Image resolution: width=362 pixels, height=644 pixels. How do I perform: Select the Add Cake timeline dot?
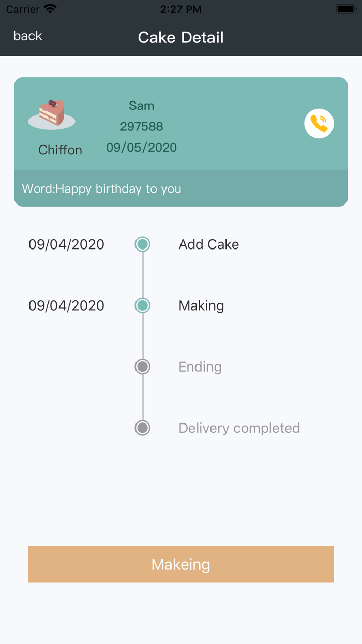142,244
